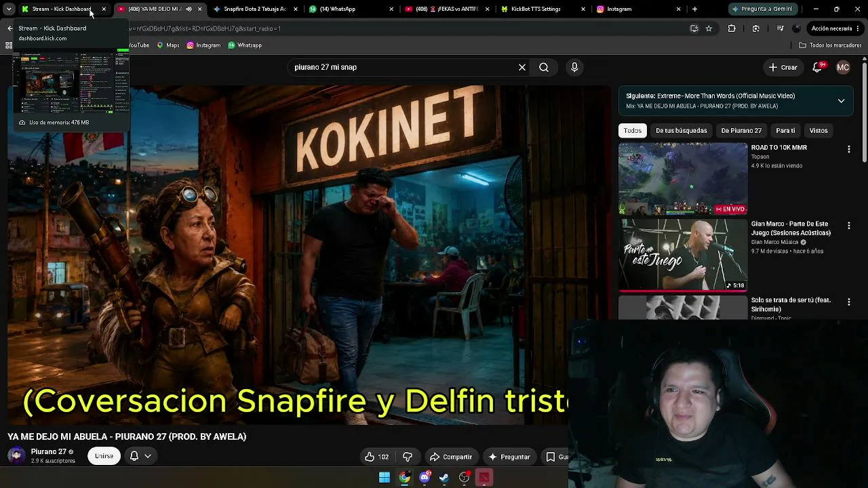Bookmark this page with the star icon
This screenshot has width=868, height=488.
(709, 28)
